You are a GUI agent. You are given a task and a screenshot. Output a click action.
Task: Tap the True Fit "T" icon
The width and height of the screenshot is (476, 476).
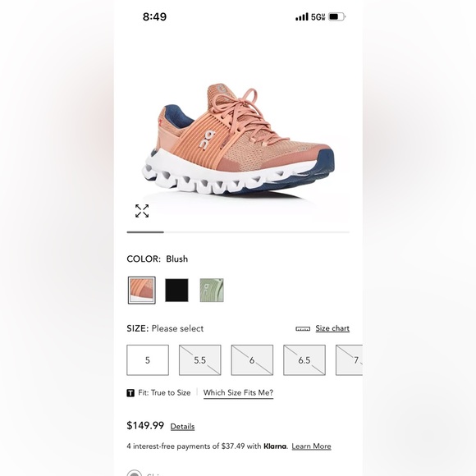click(x=130, y=393)
